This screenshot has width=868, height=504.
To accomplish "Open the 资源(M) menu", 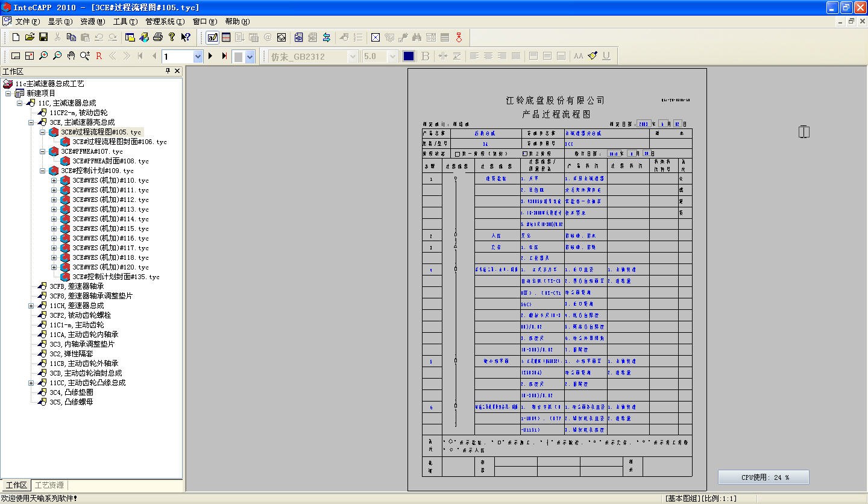I will pos(92,22).
